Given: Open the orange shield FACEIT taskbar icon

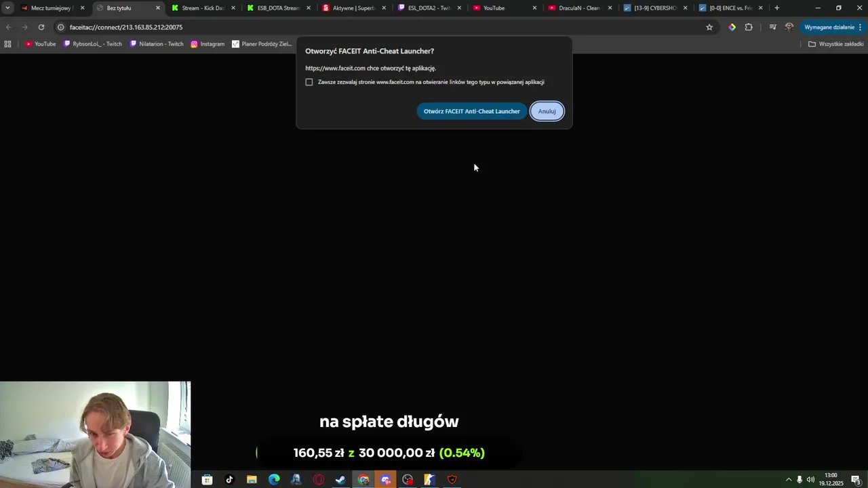Looking at the screenshot, I should 452,480.
